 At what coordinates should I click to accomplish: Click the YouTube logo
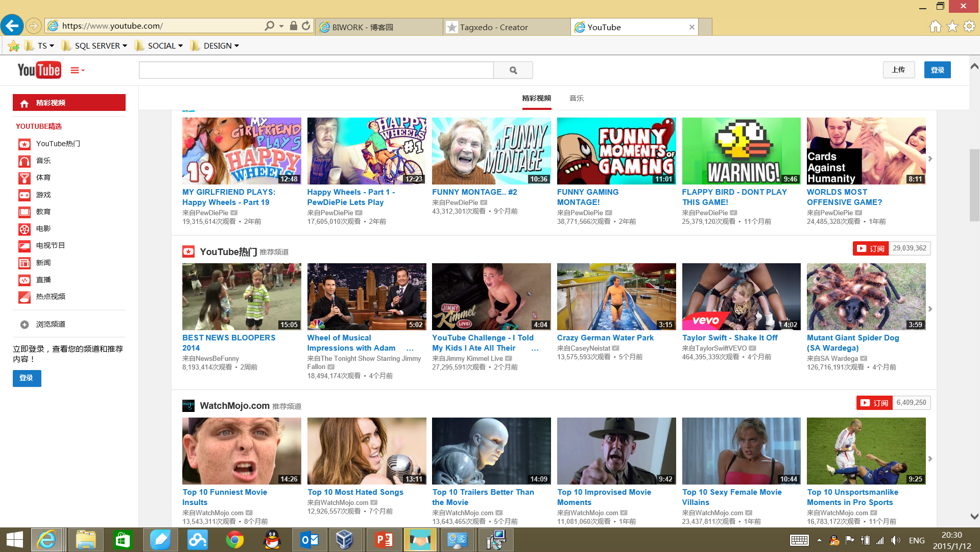[39, 70]
